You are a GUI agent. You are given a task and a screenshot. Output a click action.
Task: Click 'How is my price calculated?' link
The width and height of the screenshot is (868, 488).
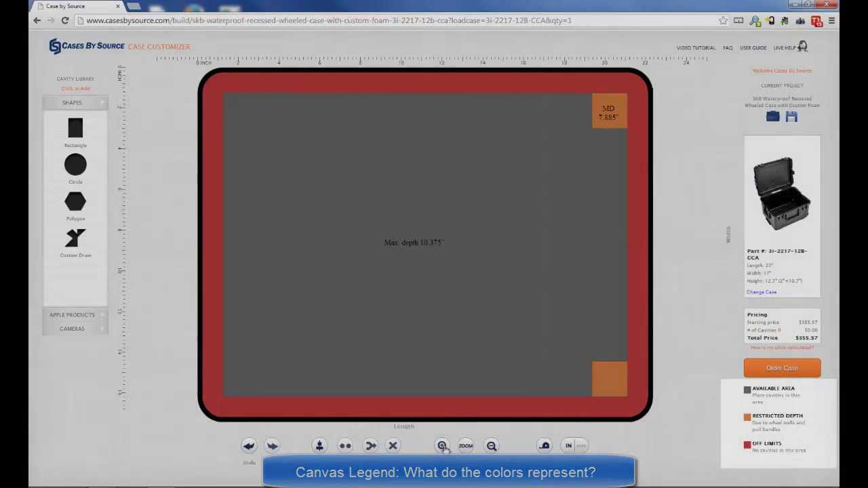click(x=782, y=348)
